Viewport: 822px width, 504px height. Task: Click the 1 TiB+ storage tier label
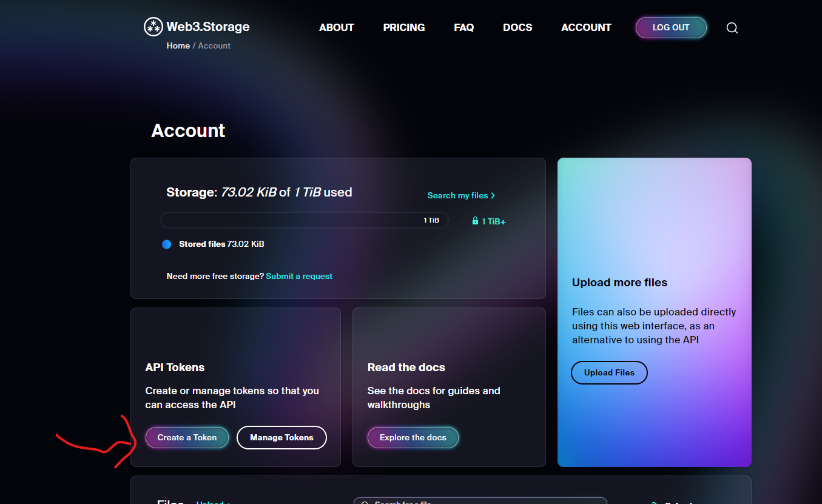494,221
